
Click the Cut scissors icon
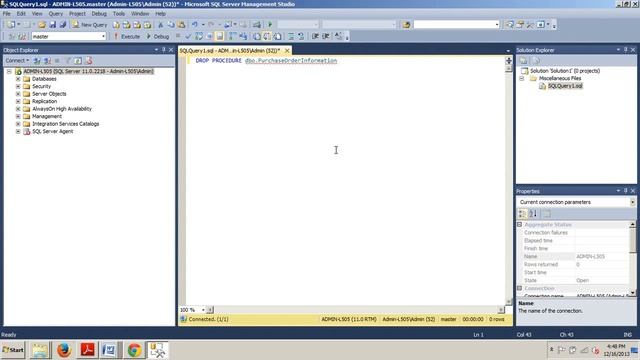[160, 25]
